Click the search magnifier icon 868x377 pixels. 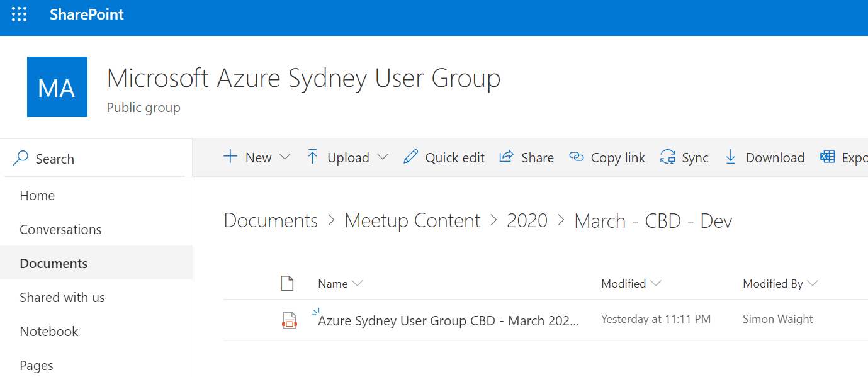point(21,157)
